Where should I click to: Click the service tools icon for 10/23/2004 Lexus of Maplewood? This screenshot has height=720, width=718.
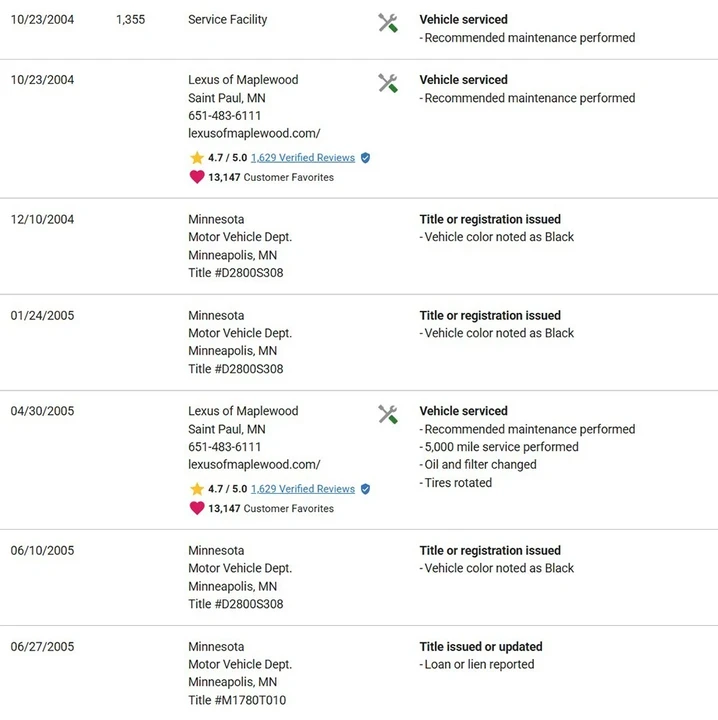pyautogui.click(x=388, y=83)
